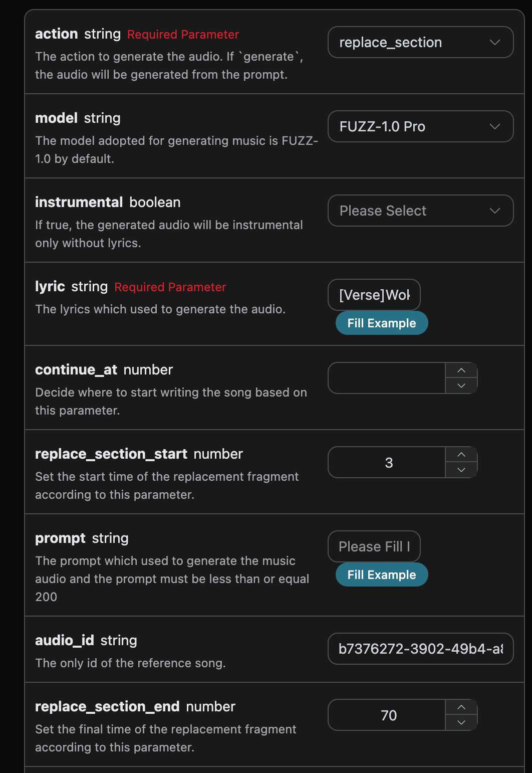Decrease continue_at value with down arrow
532x773 pixels.
[x=461, y=385]
